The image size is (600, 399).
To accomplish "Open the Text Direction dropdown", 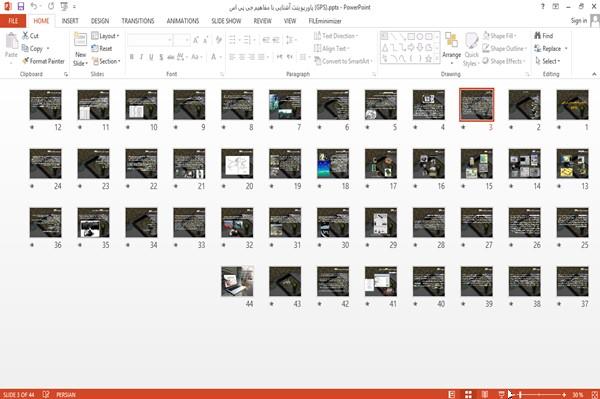I will click(x=336, y=36).
